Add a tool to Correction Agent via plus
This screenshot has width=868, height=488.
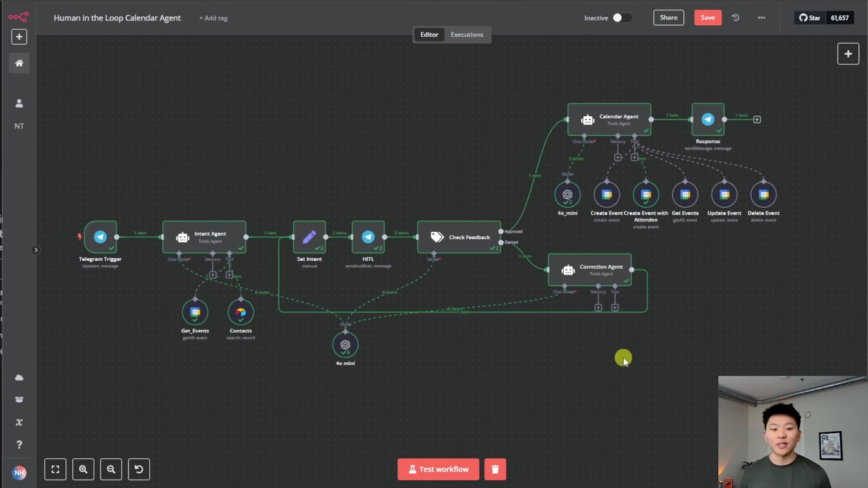(x=615, y=308)
